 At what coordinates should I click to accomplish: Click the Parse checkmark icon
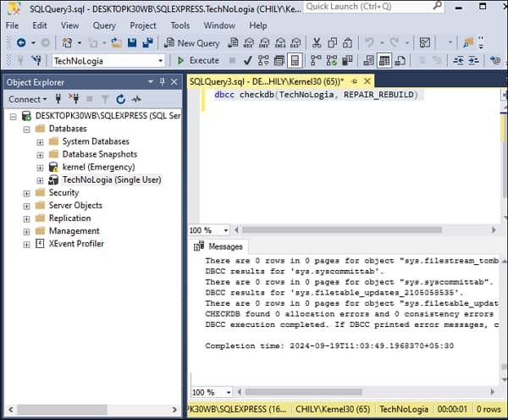coord(248,61)
